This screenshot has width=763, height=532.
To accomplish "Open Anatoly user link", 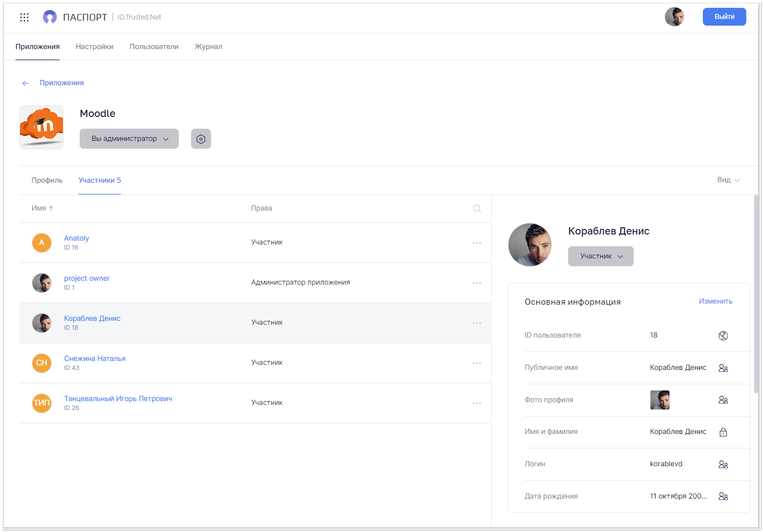I will click(76, 238).
